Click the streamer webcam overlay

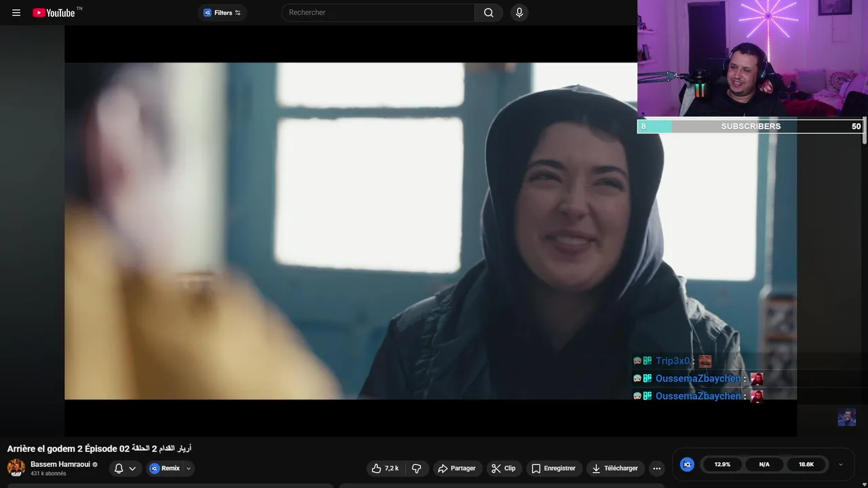[x=753, y=59]
